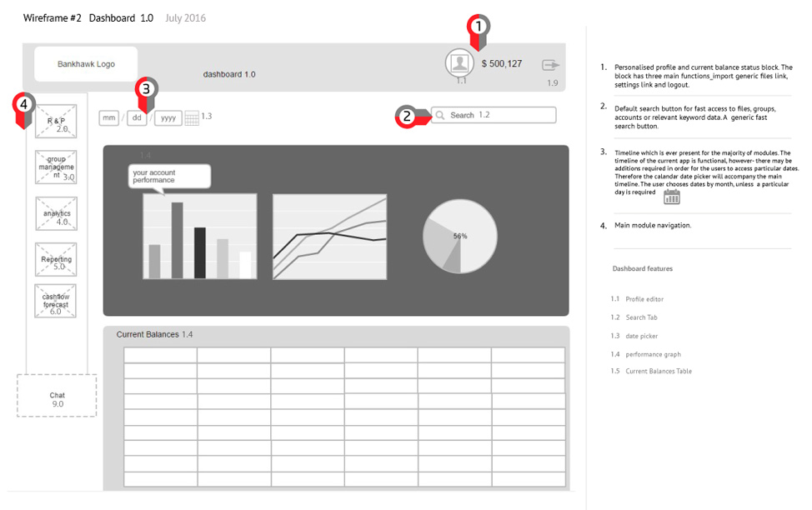Click the search magnifier icon

tap(440, 116)
